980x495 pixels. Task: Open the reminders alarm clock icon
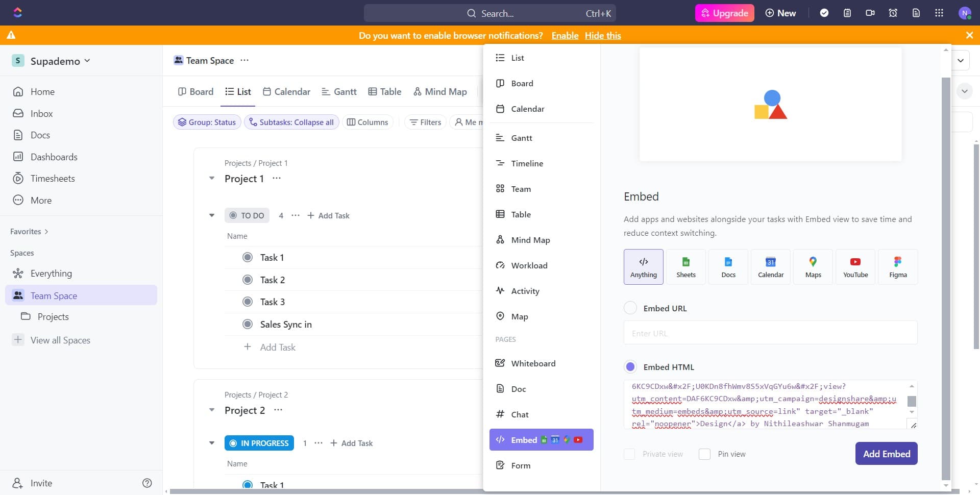point(893,13)
